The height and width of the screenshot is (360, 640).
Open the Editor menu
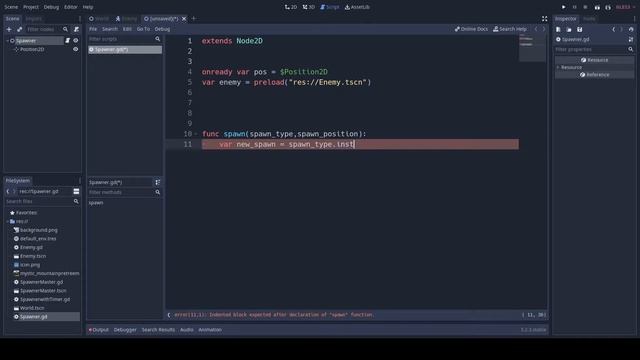tap(71, 7)
